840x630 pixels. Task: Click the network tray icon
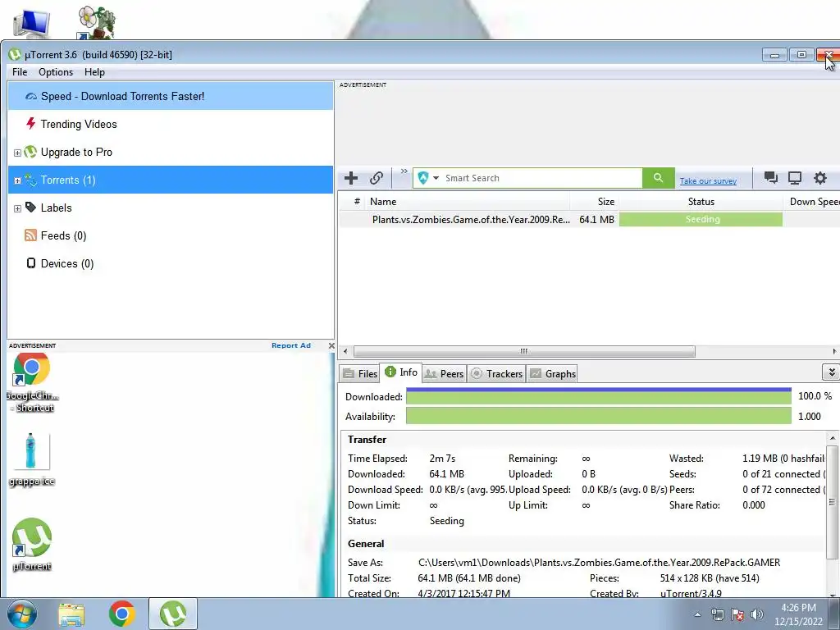717,614
